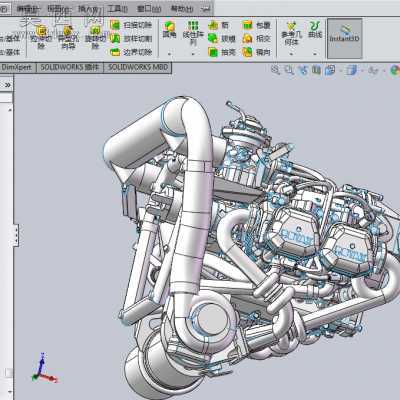Screen dimensions: 400x400
Task: Open Edit Appearance color sphere icon
Action: [395, 70]
